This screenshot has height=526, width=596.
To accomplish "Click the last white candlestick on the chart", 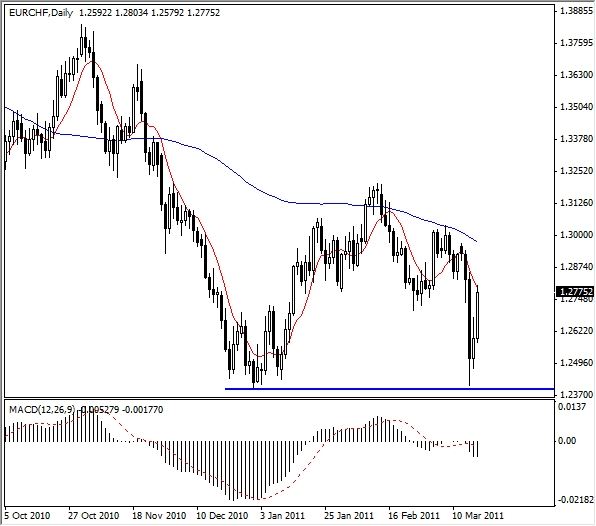I will tap(477, 315).
